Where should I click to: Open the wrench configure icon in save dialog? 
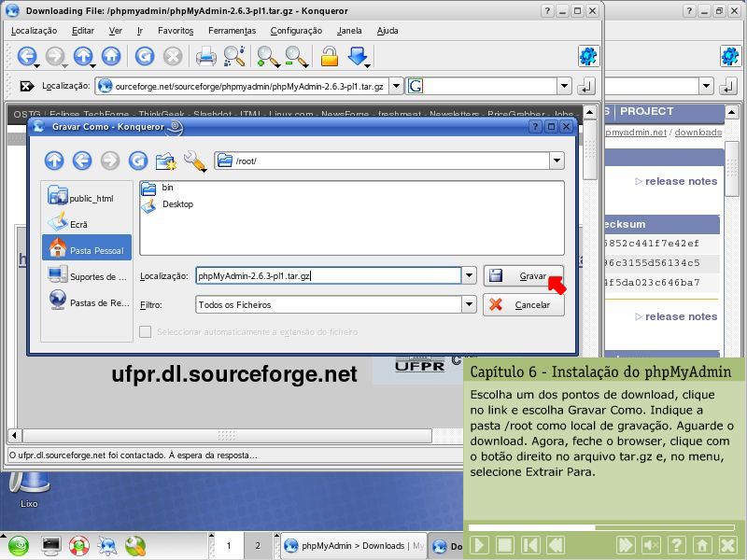(x=194, y=161)
